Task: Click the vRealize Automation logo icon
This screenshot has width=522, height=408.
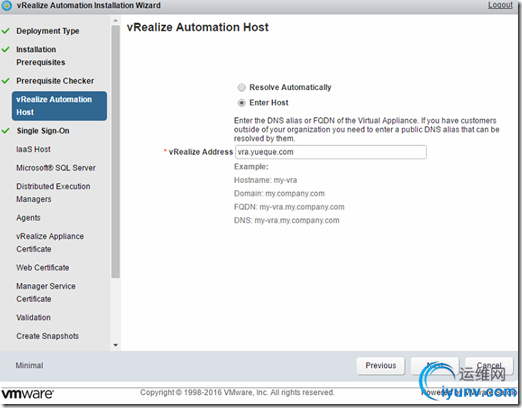Action: pyautogui.click(x=7, y=5)
